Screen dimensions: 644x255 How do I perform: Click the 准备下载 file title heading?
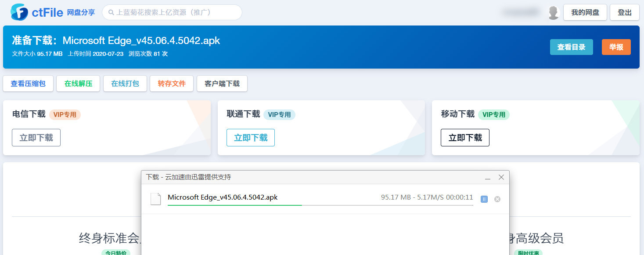coord(116,40)
